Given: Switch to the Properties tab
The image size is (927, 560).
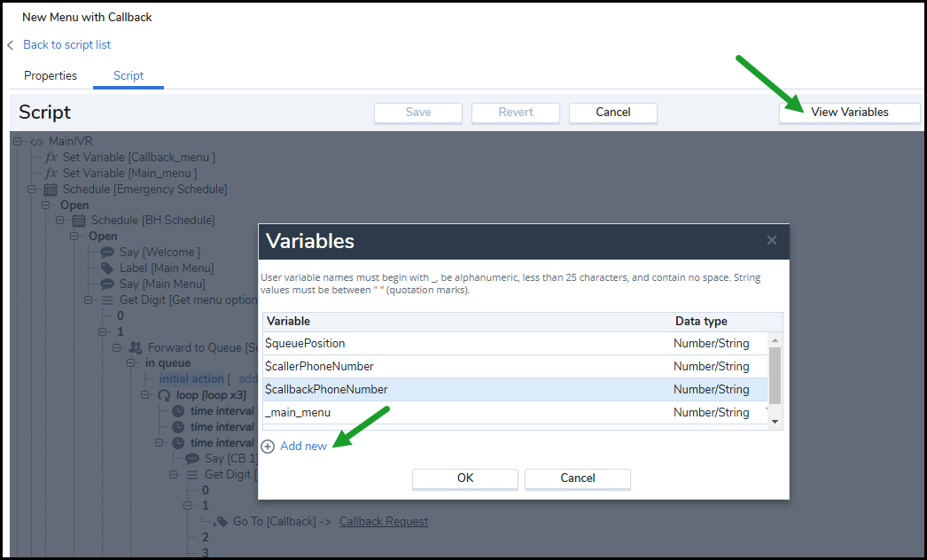Looking at the screenshot, I should tap(51, 75).
